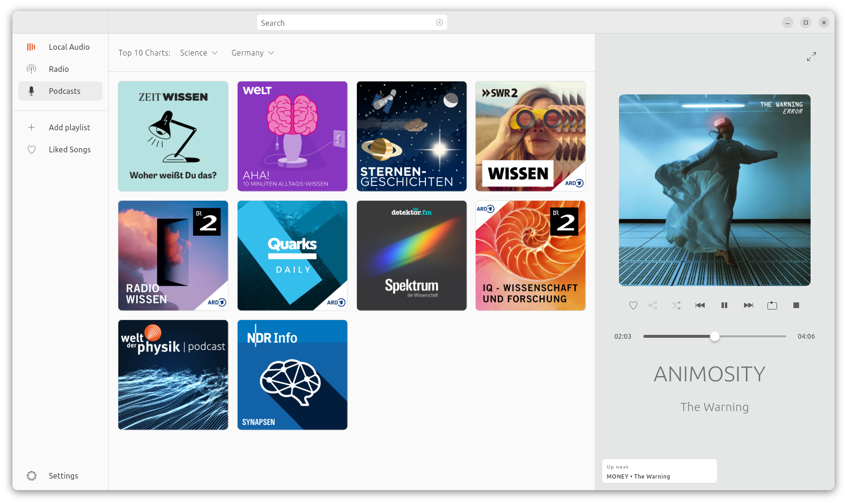Viewport: 847px width, 504px height.
Task: Click the Podcasts microphone icon
Action: tap(31, 91)
